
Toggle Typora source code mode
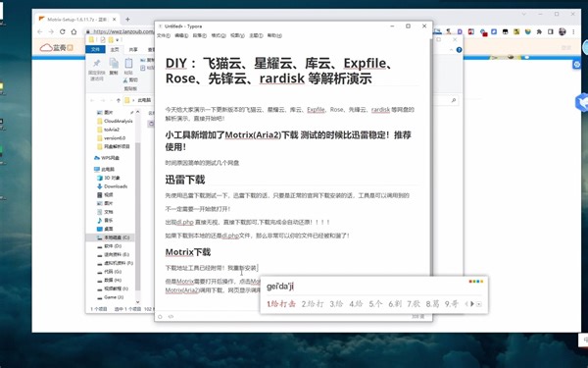(x=171, y=317)
